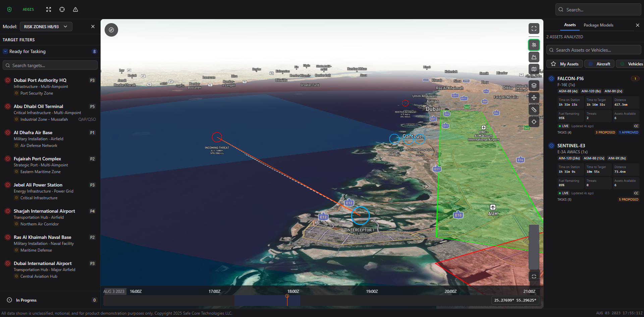Click the Search targets input field

tap(50, 65)
